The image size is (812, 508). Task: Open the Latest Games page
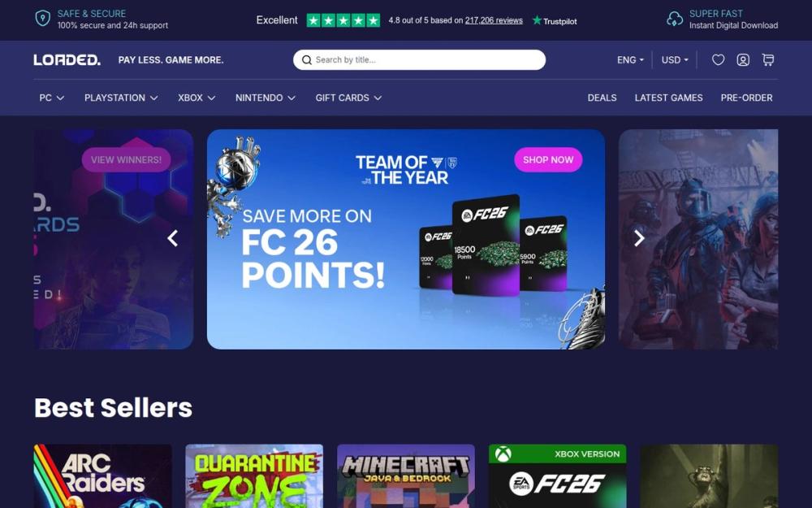coord(668,98)
